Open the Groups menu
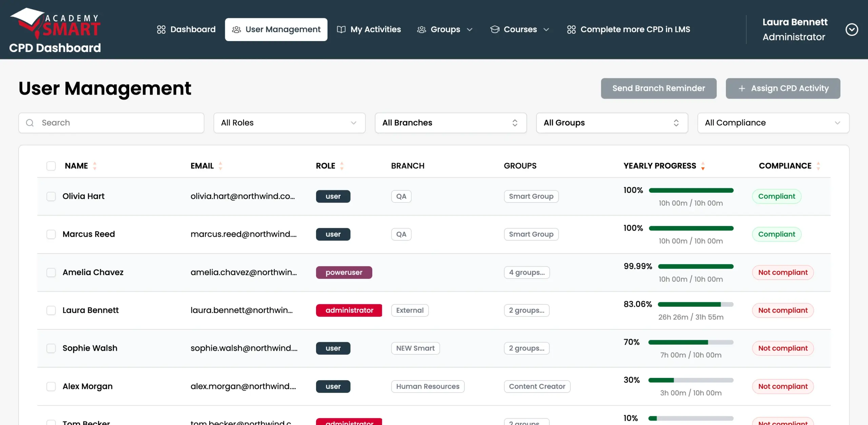The width and height of the screenshot is (868, 425). [x=445, y=30]
